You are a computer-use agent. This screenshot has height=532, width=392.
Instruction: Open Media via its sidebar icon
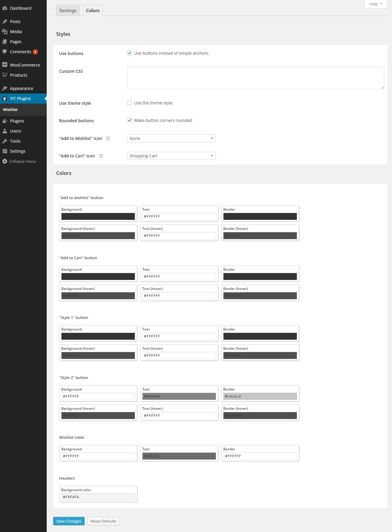click(5, 32)
